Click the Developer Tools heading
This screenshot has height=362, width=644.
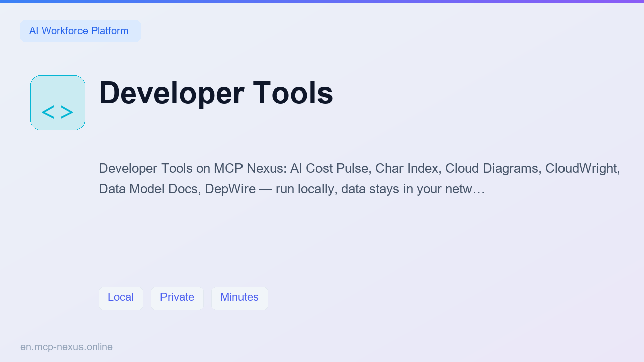[216, 93]
